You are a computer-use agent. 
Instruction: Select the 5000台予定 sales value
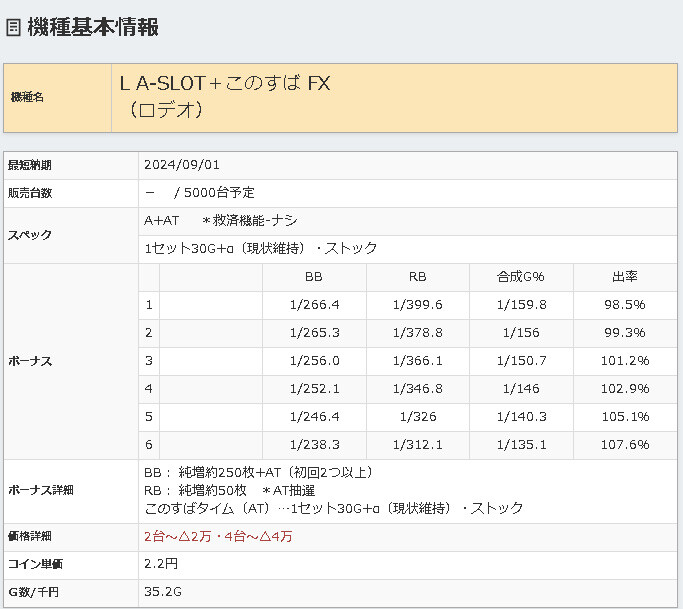pyautogui.click(x=219, y=193)
